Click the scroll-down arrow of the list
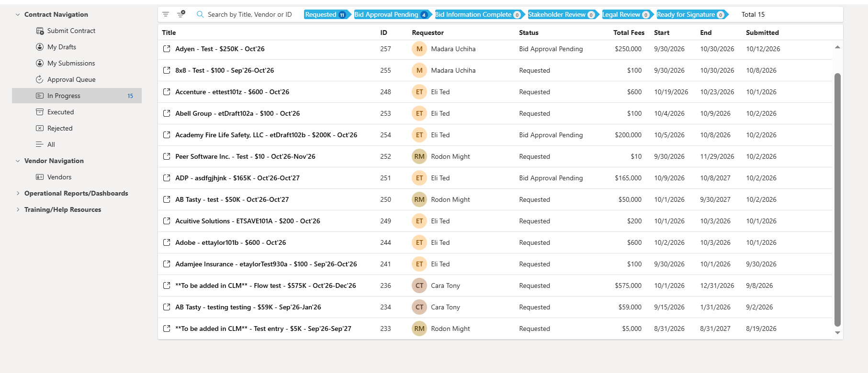Viewport: 868px width, 373px height. pos(837,333)
